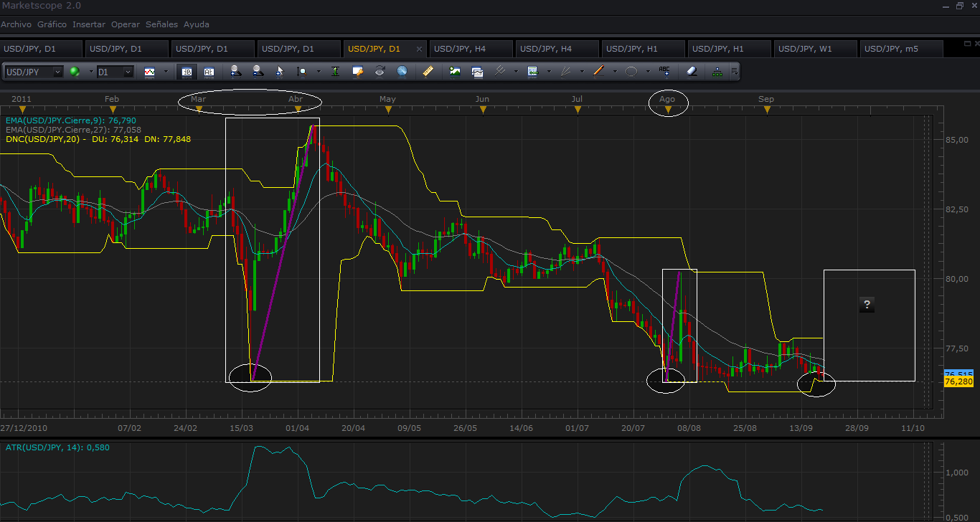Click the vertical autoscale arrows icon
The image size is (980, 522).
point(335,72)
